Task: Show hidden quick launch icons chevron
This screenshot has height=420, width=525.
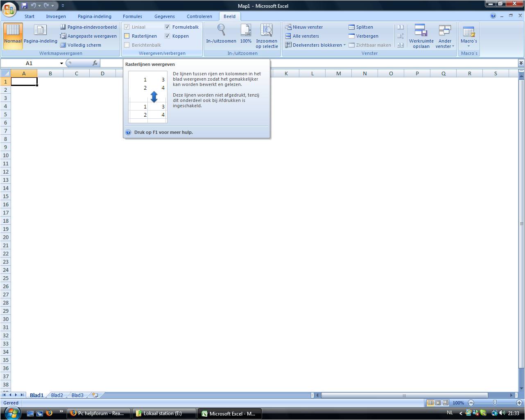Action: pos(61,411)
